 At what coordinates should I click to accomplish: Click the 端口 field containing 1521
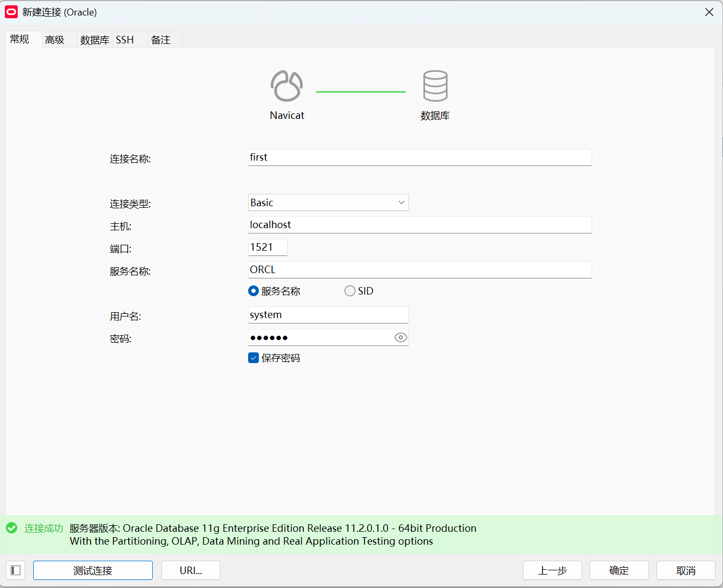[268, 247]
